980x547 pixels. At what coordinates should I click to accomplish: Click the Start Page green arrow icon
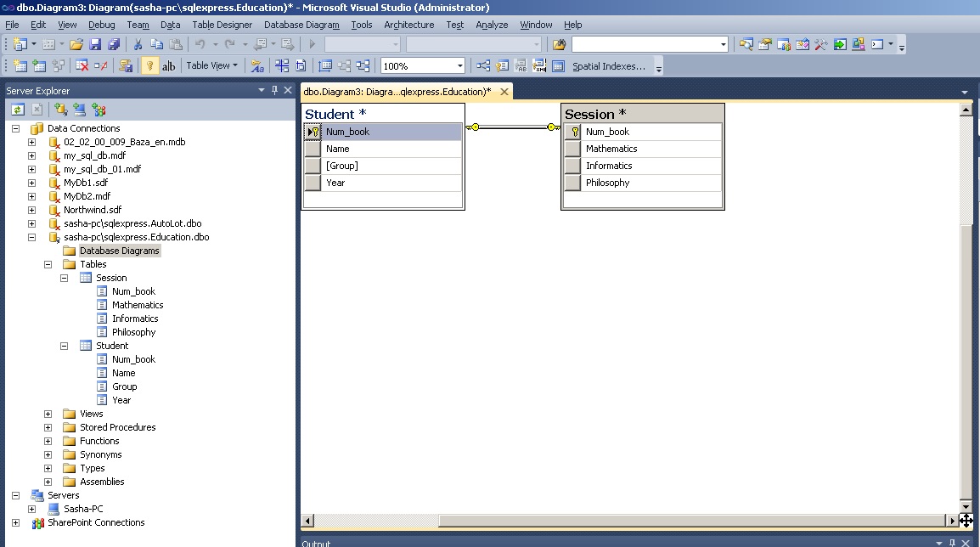(x=840, y=44)
